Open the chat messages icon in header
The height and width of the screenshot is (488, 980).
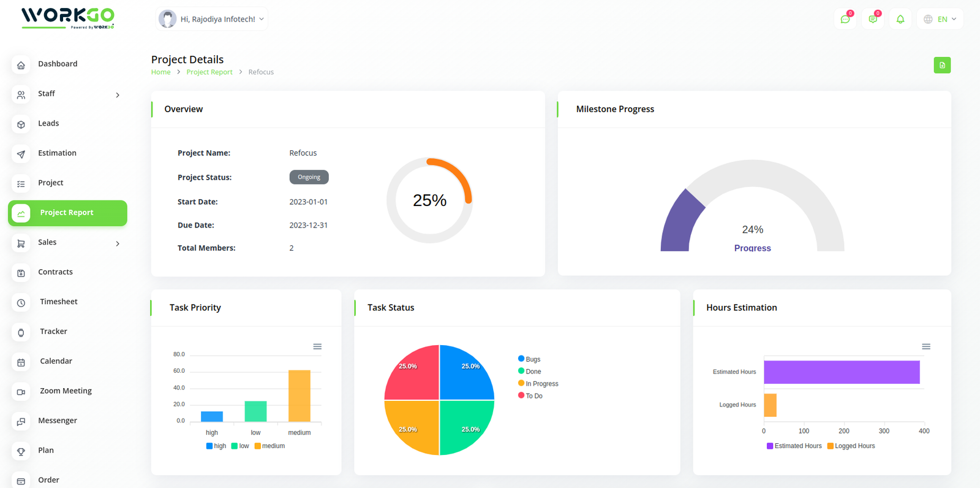tap(845, 19)
